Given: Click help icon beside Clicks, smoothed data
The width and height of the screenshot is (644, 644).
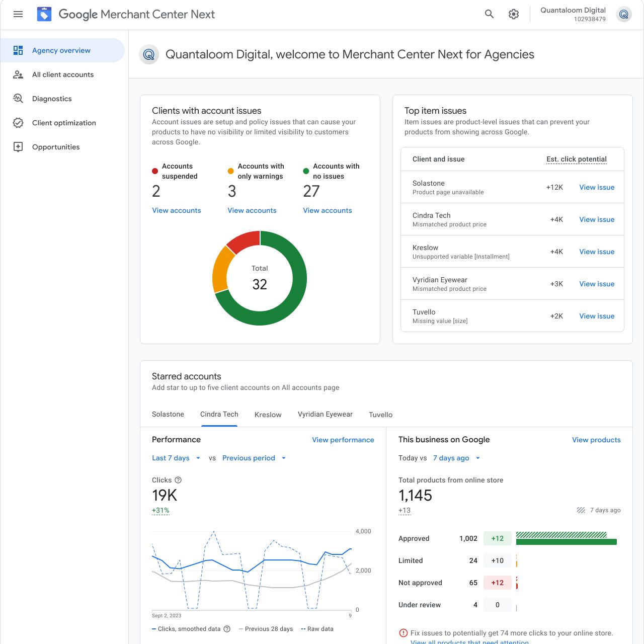Looking at the screenshot, I should (227, 629).
